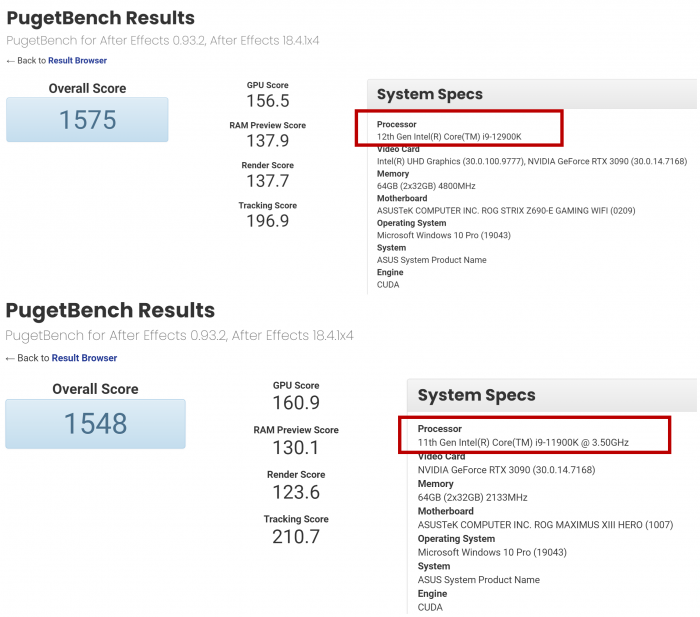Click the GPU Score value 160.9

pos(295,403)
